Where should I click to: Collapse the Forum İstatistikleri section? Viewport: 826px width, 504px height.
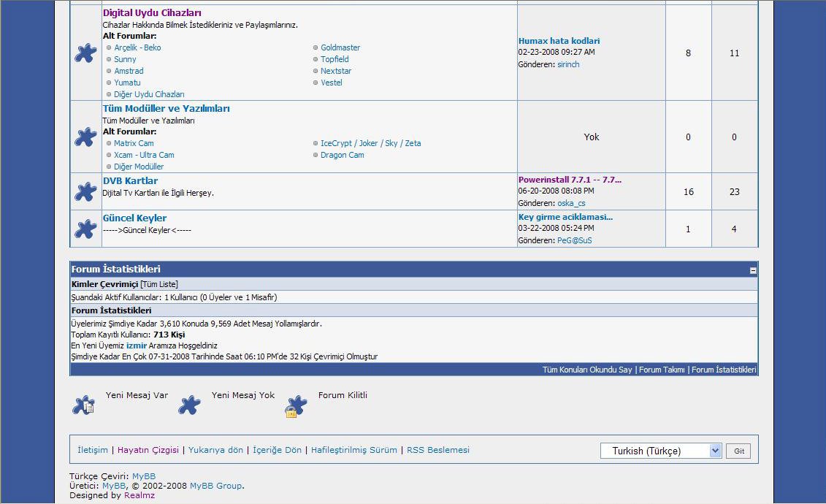[753, 270]
